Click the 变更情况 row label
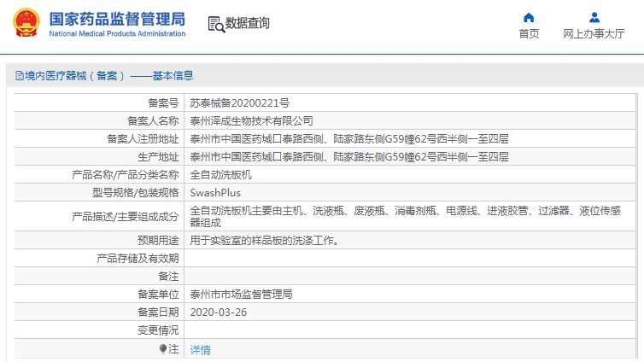This screenshot has height=362, width=644. click(x=158, y=330)
